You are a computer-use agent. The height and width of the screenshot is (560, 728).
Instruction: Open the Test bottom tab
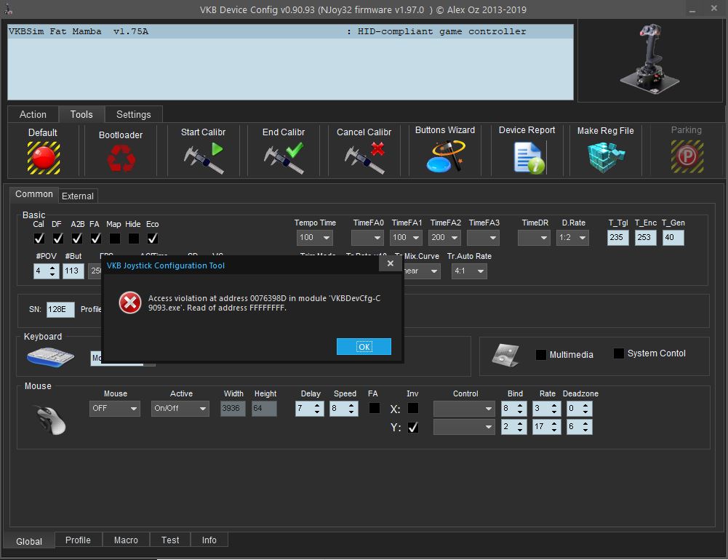[170, 540]
